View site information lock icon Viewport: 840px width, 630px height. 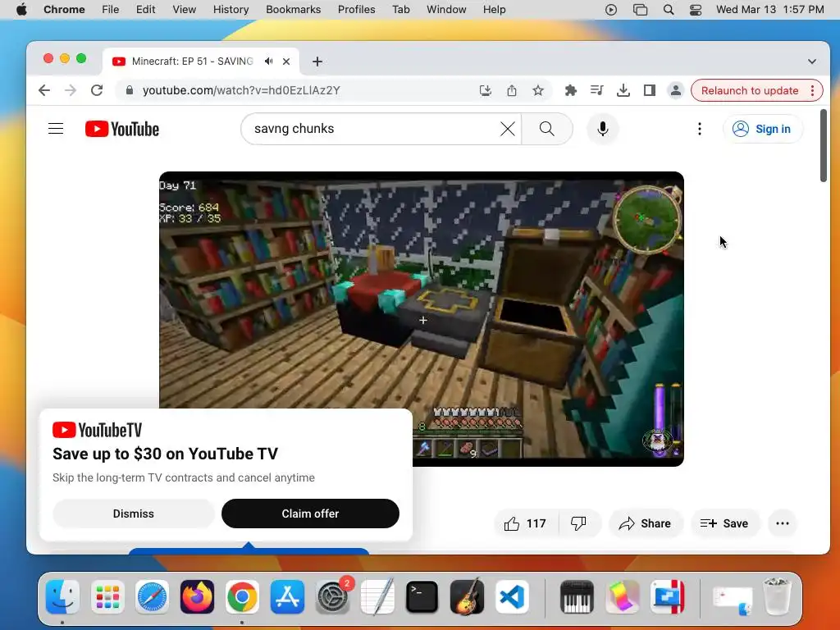click(x=129, y=90)
